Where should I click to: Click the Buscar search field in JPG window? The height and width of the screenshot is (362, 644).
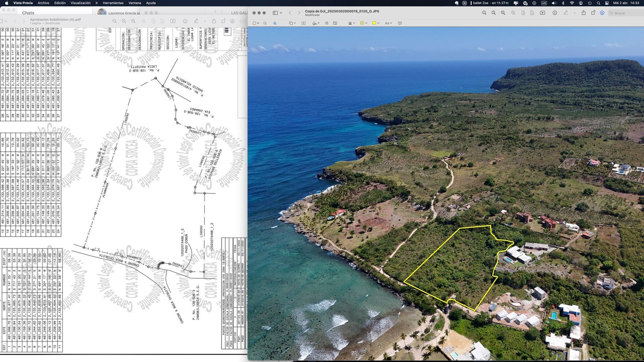pyautogui.click(x=626, y=13)
